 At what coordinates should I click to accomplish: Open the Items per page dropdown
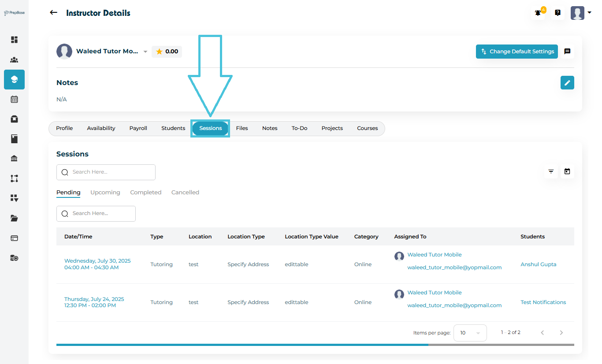click(x=470, y=333)
